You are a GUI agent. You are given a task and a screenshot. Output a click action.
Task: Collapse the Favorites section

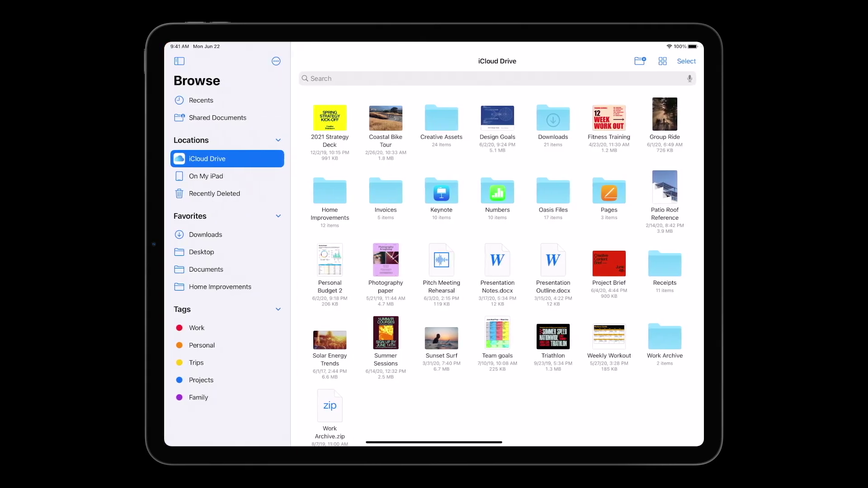coord(278,216)
